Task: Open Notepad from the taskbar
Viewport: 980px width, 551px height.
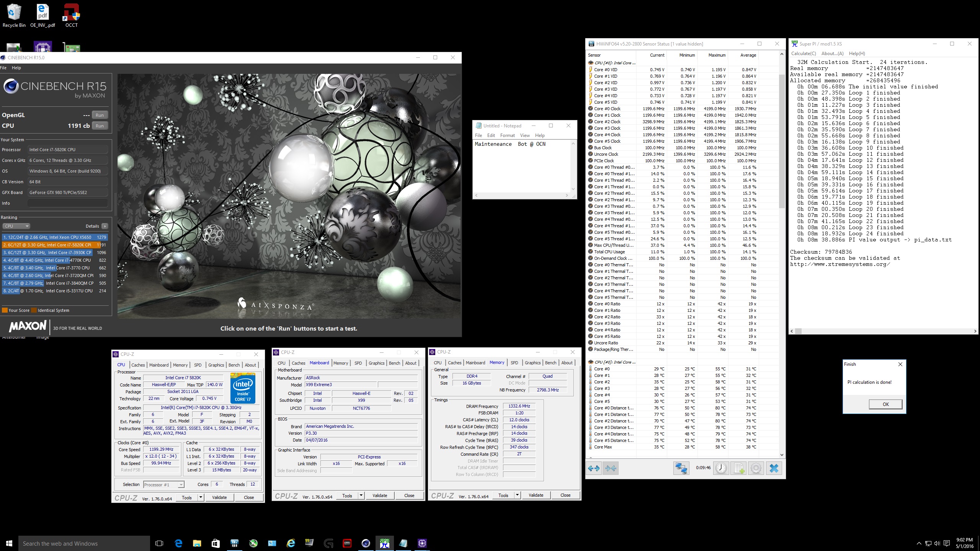Action: click(x=403, y=543)
